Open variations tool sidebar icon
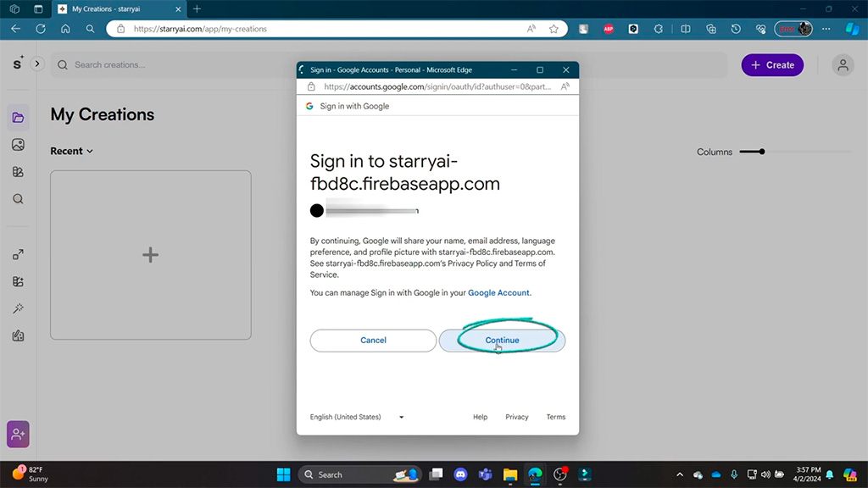 click(18, 281)
